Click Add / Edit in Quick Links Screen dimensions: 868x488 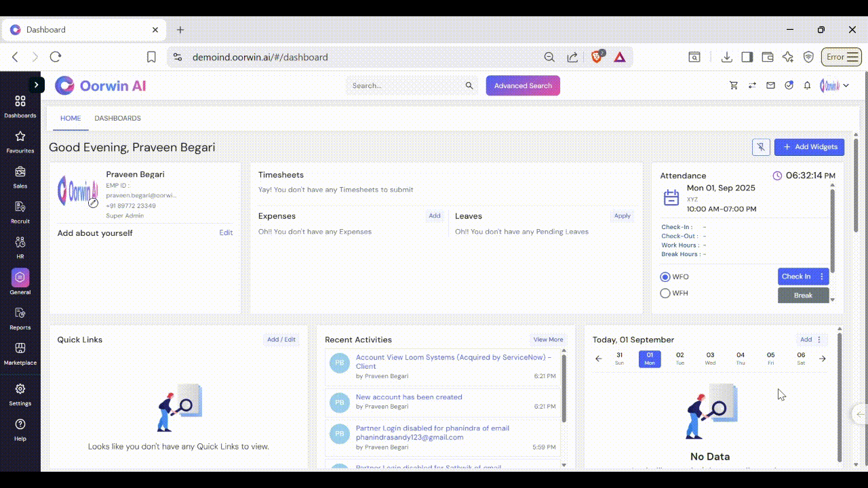281,340
